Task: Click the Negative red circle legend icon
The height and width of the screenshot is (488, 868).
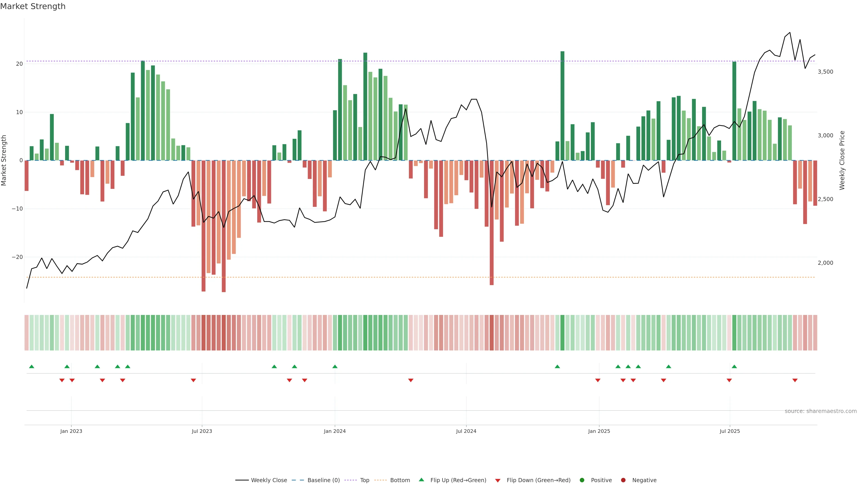Action: click(623, 480)
